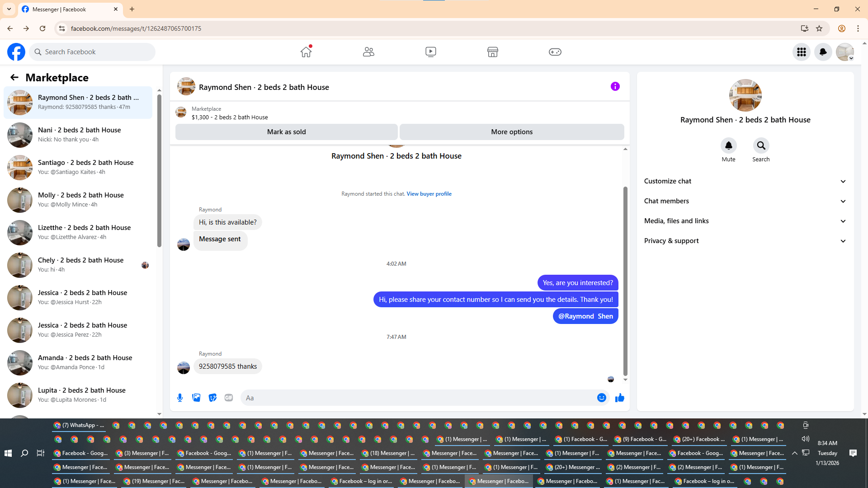
Task: Toggle the conversation information panel
Action: click(x=615, y=86)
